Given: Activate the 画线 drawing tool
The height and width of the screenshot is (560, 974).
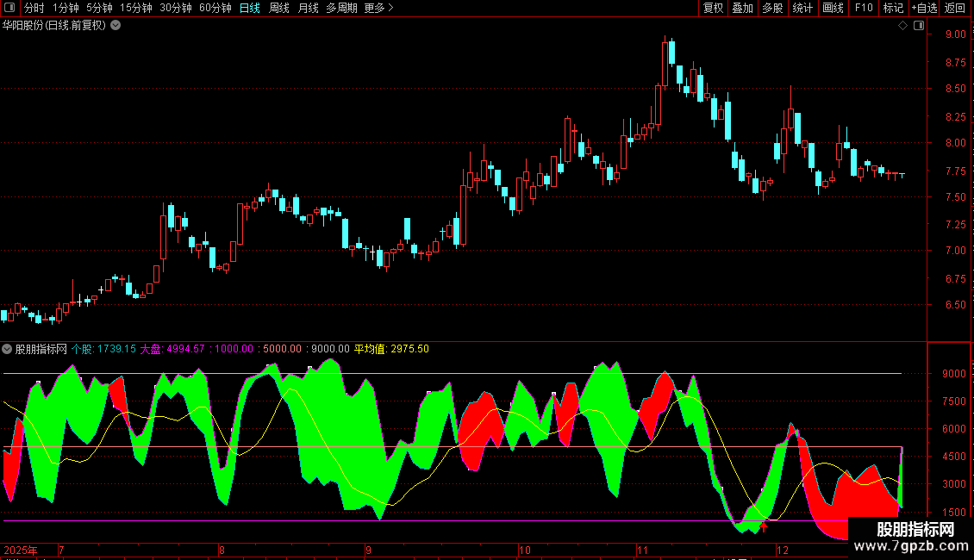Looking at the screenshot, I should pyautogui.click(x=833, y=8).
